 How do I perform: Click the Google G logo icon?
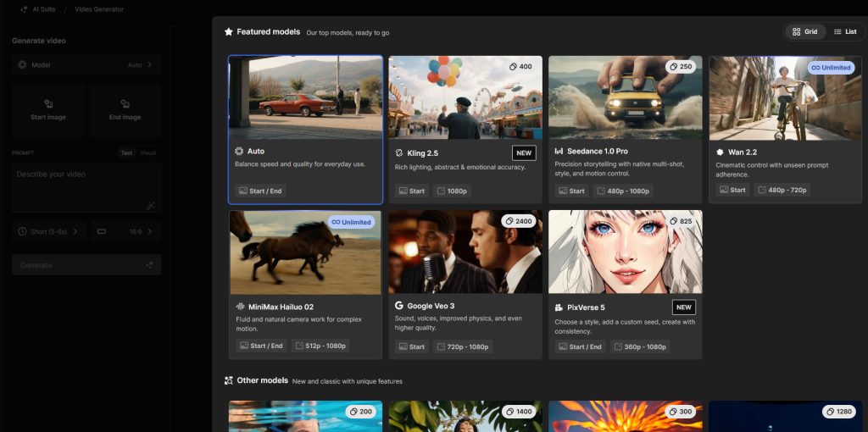coord(398,305)
